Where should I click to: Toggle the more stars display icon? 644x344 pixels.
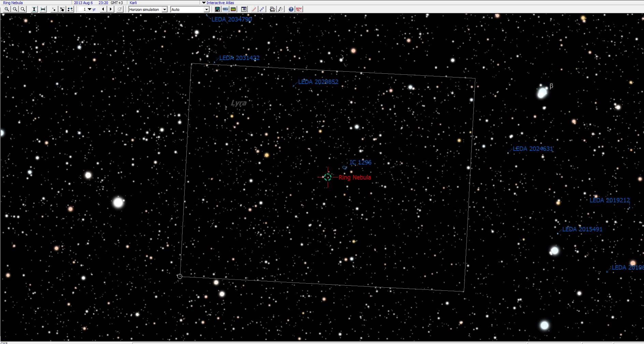[62, 9]
